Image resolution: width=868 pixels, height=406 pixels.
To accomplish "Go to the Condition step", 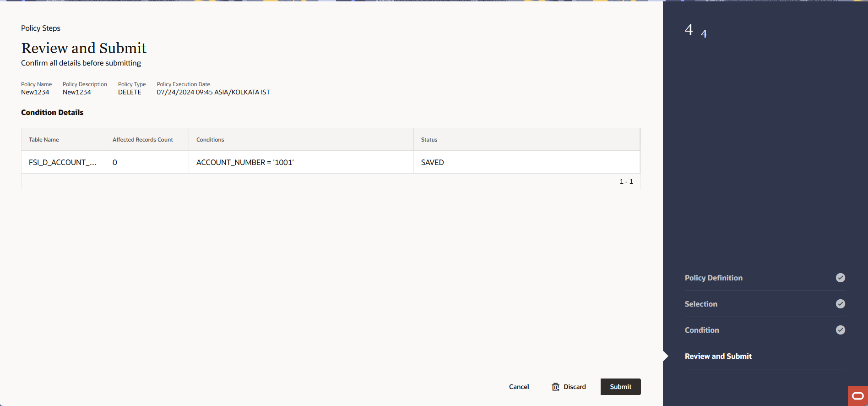I will point(702,330).
